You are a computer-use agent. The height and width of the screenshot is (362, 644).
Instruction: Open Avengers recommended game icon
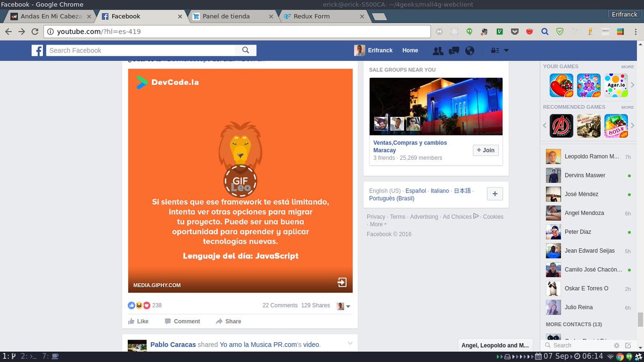click(561, 126)
